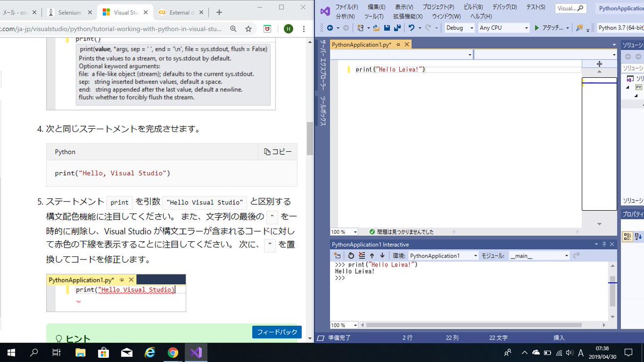Open the 編集(E) menu
This screenshot has width=644, height=362.
[376, 7]
